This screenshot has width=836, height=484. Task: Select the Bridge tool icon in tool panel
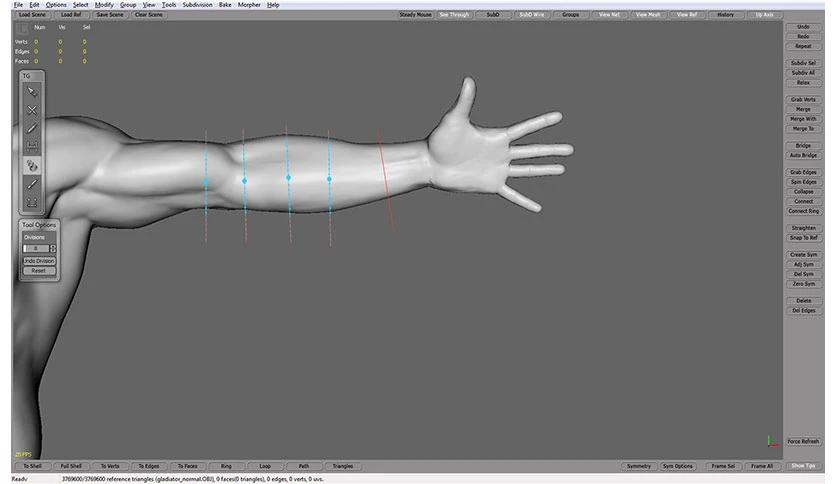(x=32, y=147)
